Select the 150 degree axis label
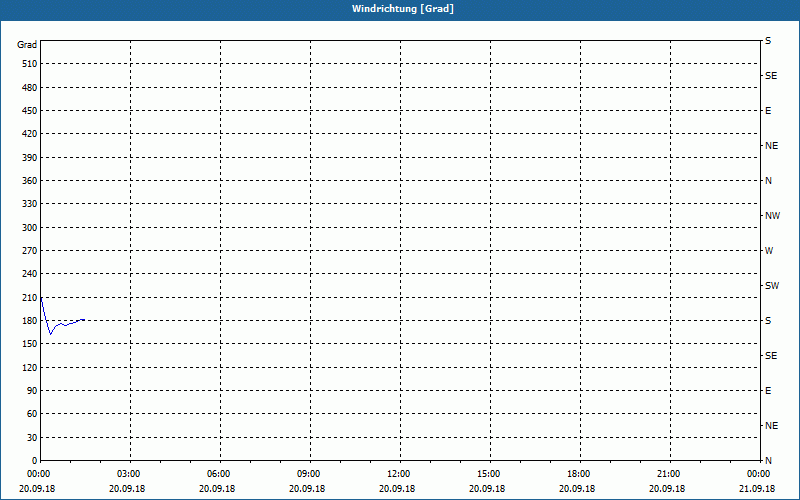Screen dimensions: 800x500 [x=30, y=343]
